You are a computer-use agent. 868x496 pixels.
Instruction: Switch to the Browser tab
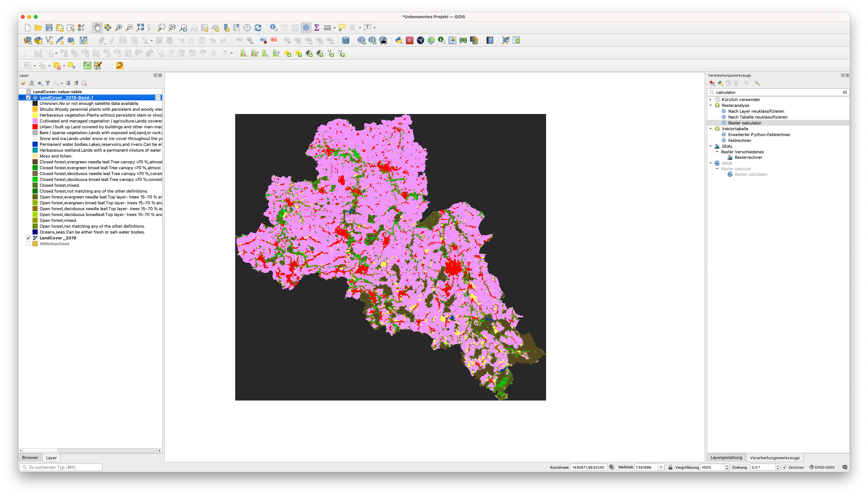pos(30,457)
